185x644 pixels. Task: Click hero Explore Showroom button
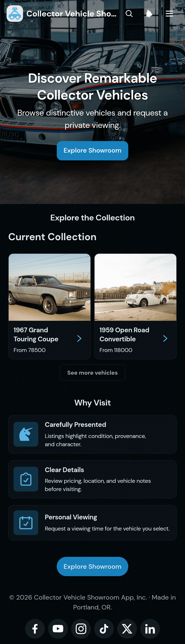pos(92,151)
